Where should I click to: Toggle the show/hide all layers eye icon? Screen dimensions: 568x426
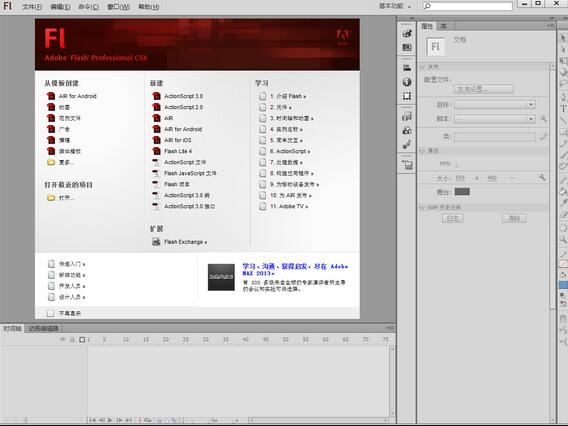point(63,339)
